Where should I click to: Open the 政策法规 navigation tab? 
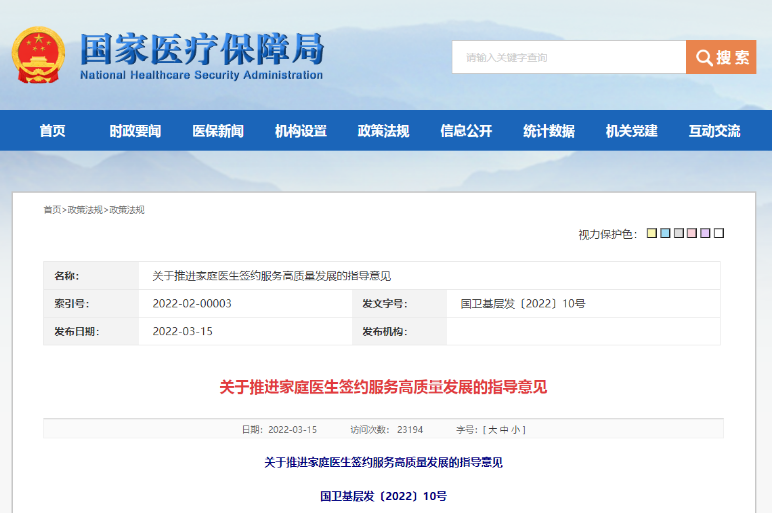[383, 131]
